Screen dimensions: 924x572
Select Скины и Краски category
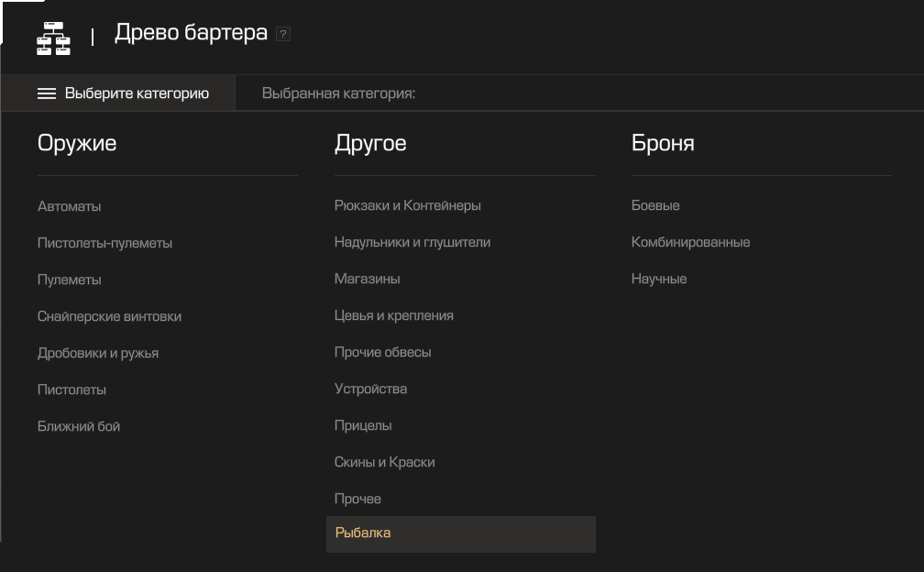[384, 462]
